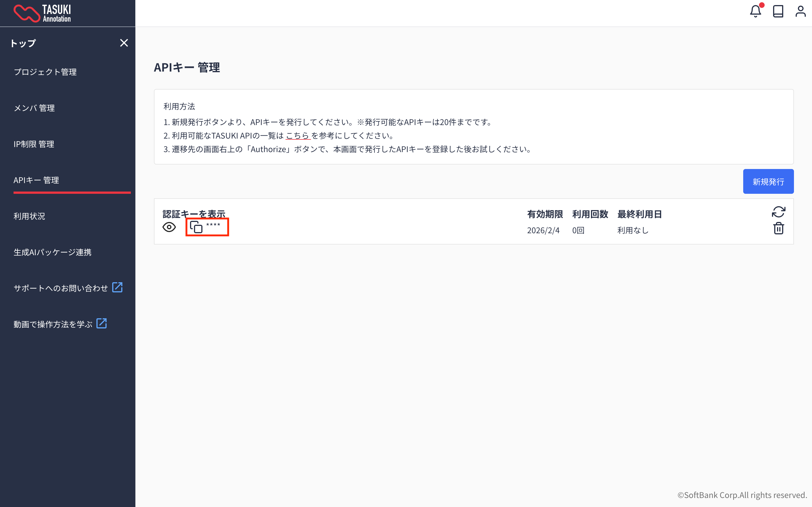Close the トップ sidebar menu
The width and height of the screenshot is (812, 507).
(x=124, y=43)
